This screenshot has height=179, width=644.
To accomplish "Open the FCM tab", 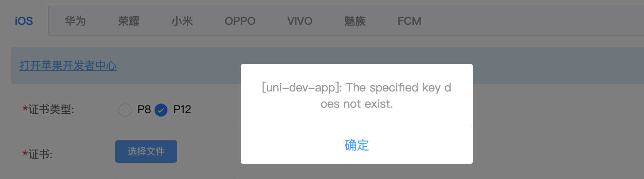I will pyautogui.click(x=409, y=21).
